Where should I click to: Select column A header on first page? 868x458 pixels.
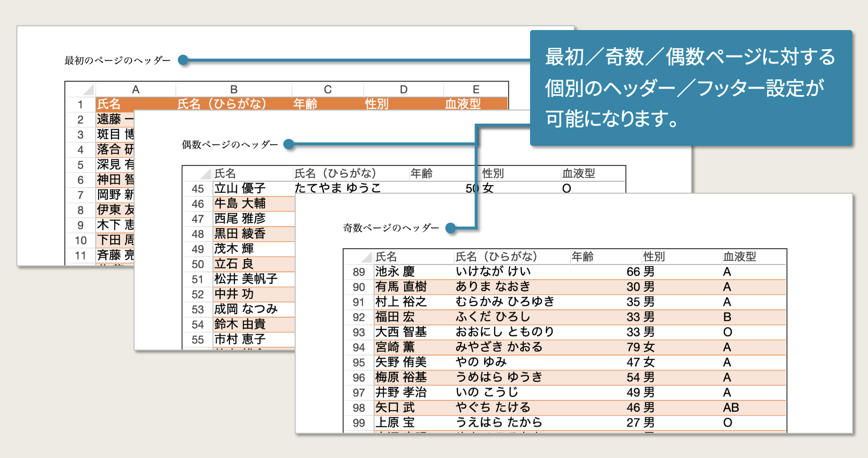(135, 90)
